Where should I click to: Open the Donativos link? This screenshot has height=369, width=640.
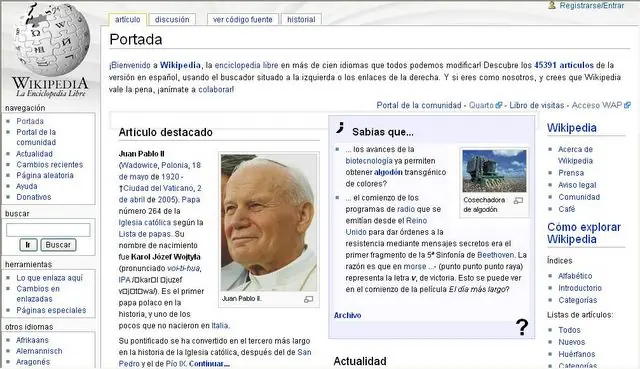pos(33,197)
